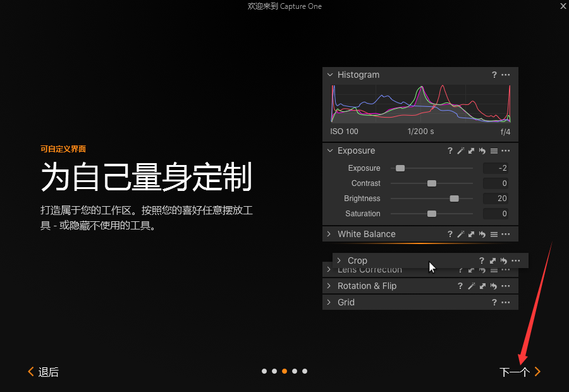Open help for the White Balance panel

450,234
